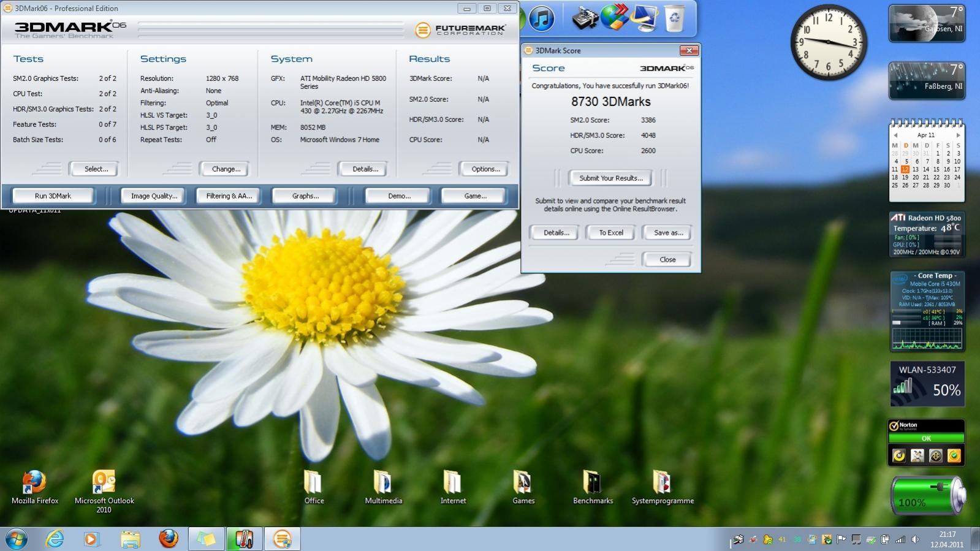This screenshot has height=551, width=980.
Task: Click the SM2.0 Score value 3386
Action: pos(648,120)
